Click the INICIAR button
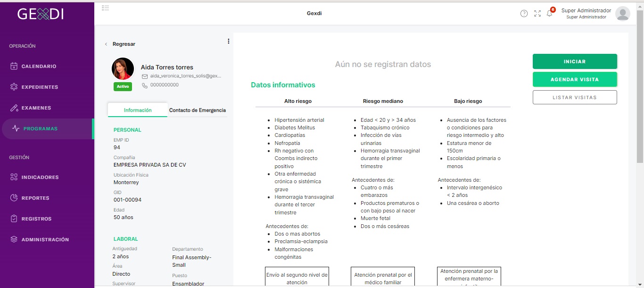 (575, 61)
